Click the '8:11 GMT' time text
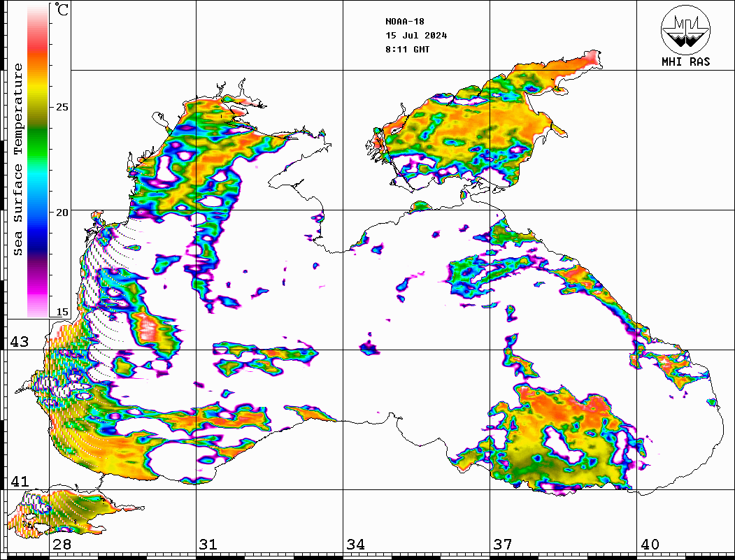735x560 pixels. point(407,50)
